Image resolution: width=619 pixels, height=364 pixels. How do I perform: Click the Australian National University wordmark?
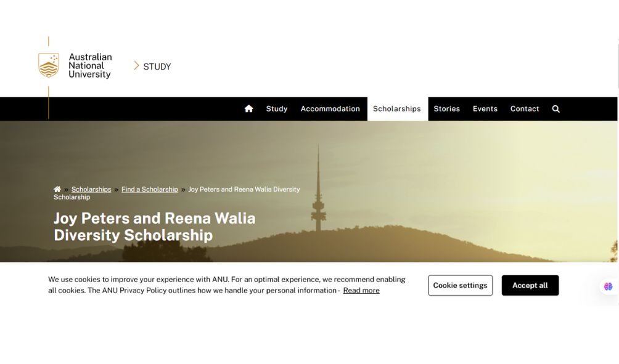tap(90, 65)
